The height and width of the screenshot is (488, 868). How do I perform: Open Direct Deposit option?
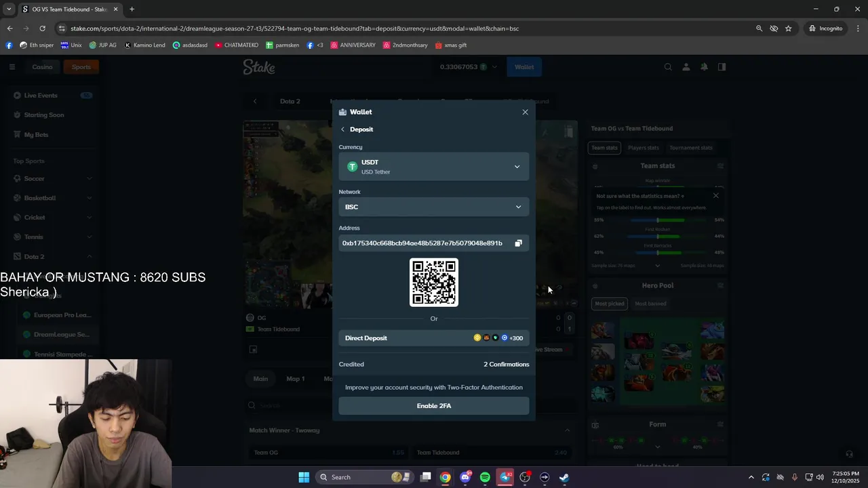tap(434, 338)
